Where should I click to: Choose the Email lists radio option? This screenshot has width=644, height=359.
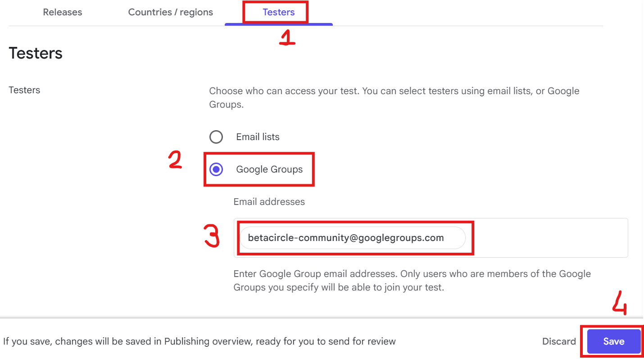[216, 137]
